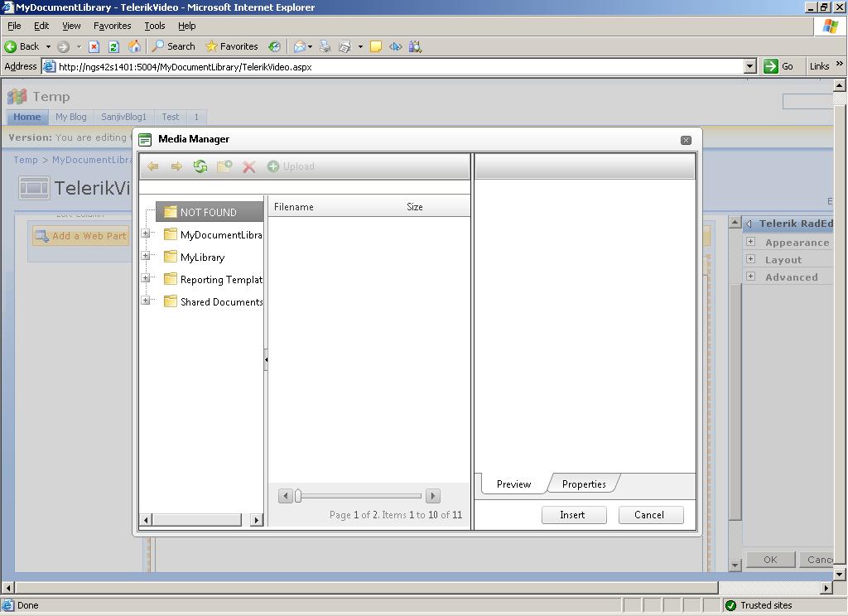This screenshot has width=848, height=616.
Task: Create a new folder in Media Manager
Action: [x=224, y=166]
